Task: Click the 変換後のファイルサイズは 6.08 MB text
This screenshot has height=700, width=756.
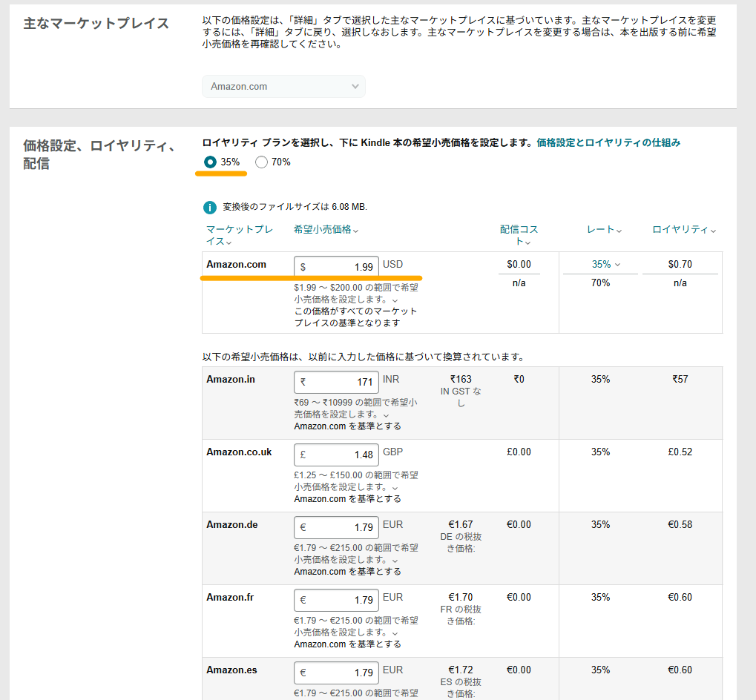Action: point(295,207)
